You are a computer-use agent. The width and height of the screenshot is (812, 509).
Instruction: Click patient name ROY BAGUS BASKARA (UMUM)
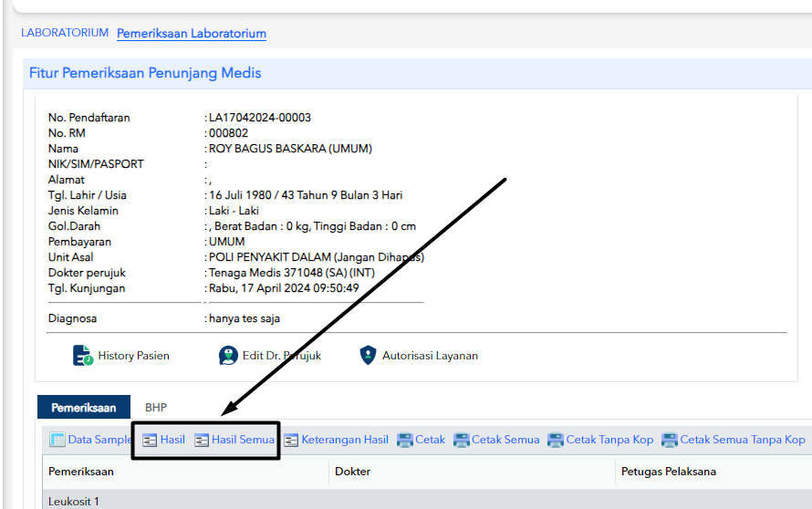click(290, 149)
